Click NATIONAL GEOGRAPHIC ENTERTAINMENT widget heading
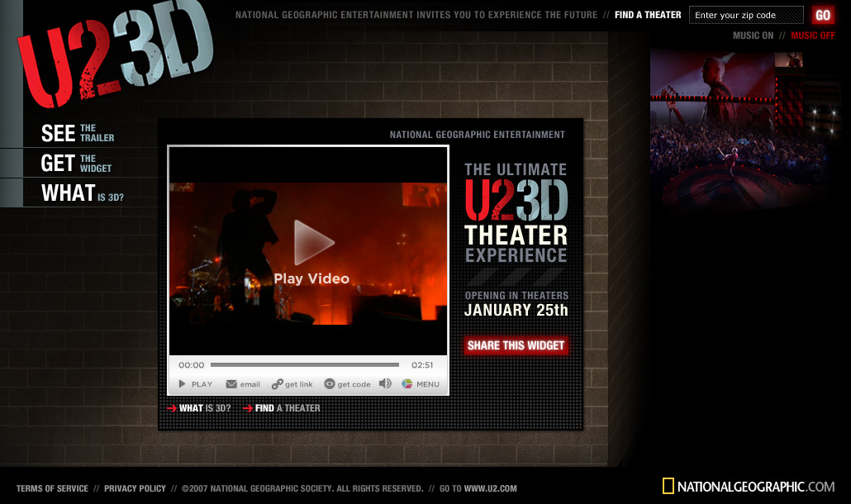Image resolution: width=851 pixels, height=504 pixels. tap(477, 135)
